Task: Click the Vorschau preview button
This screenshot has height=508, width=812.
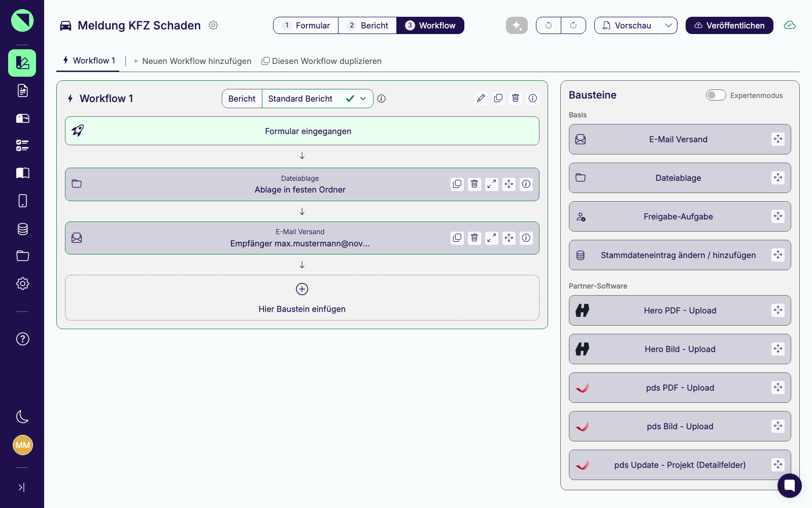Action: [x=627, y=25]
